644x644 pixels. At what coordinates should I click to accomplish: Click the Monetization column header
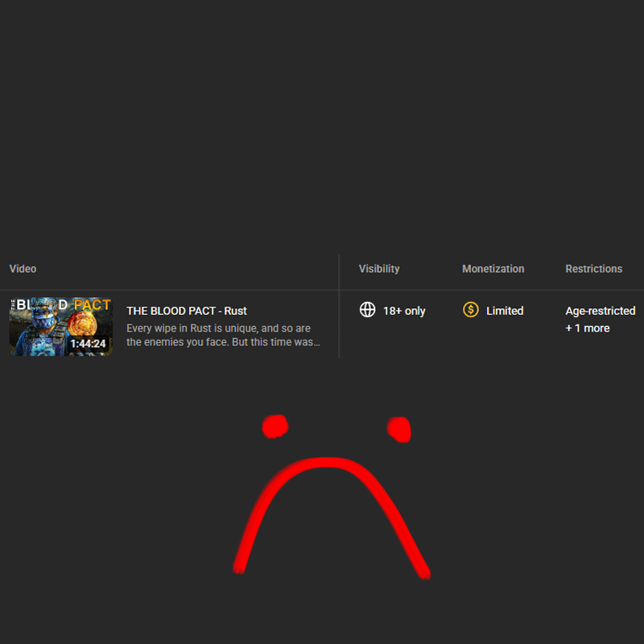493,269
